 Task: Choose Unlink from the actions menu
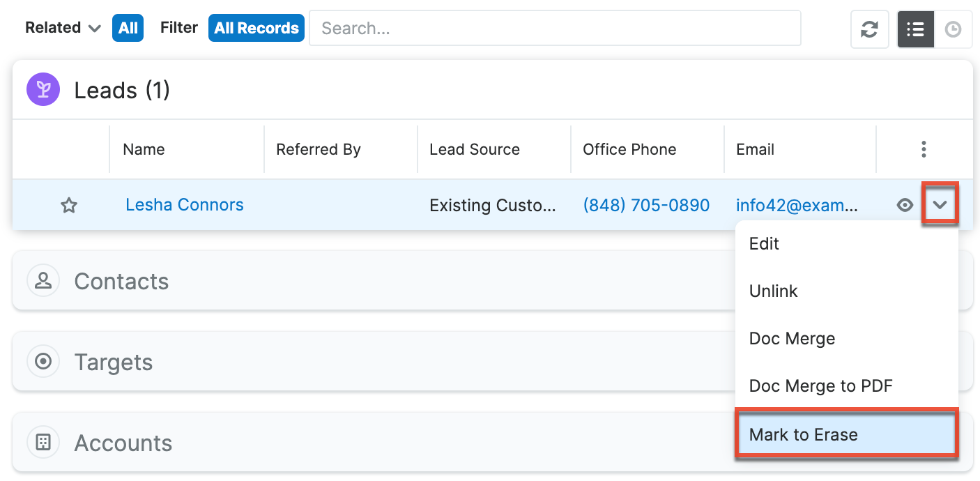click(x=773, y=291)
